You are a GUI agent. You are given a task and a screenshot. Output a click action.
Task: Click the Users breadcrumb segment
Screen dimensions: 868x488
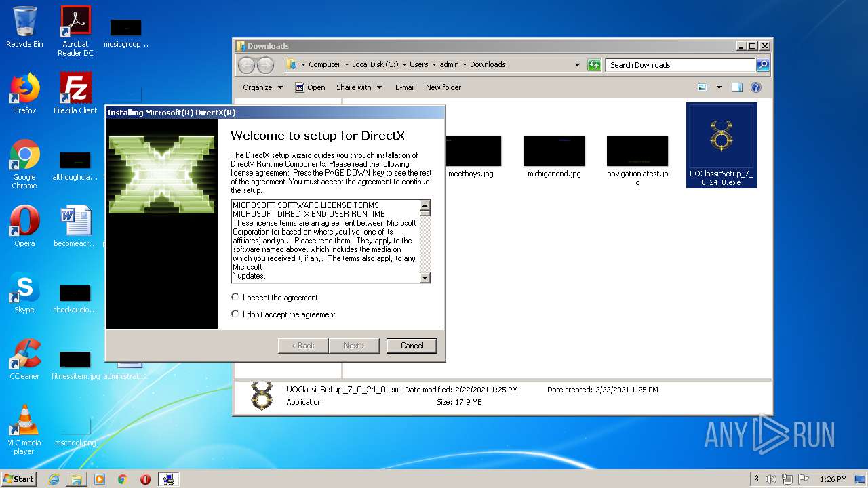tap(418, 65)
